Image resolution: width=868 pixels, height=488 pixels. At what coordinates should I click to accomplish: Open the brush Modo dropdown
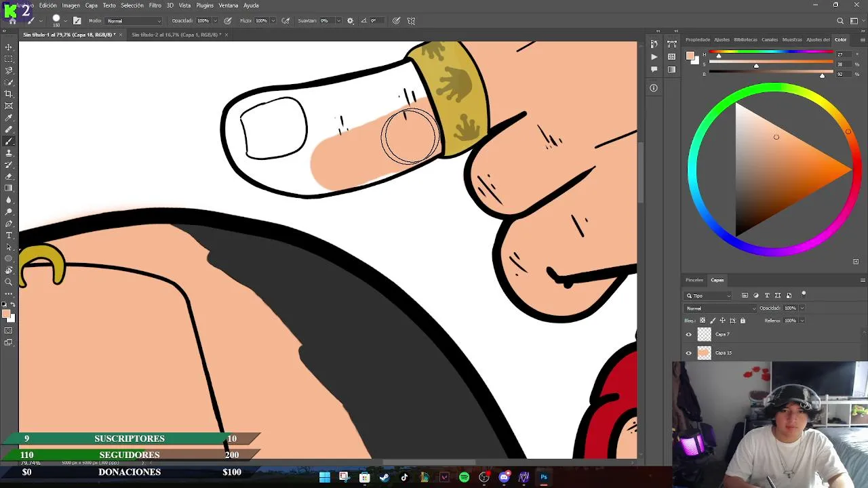pyautogui.click(x=134, y=21)
